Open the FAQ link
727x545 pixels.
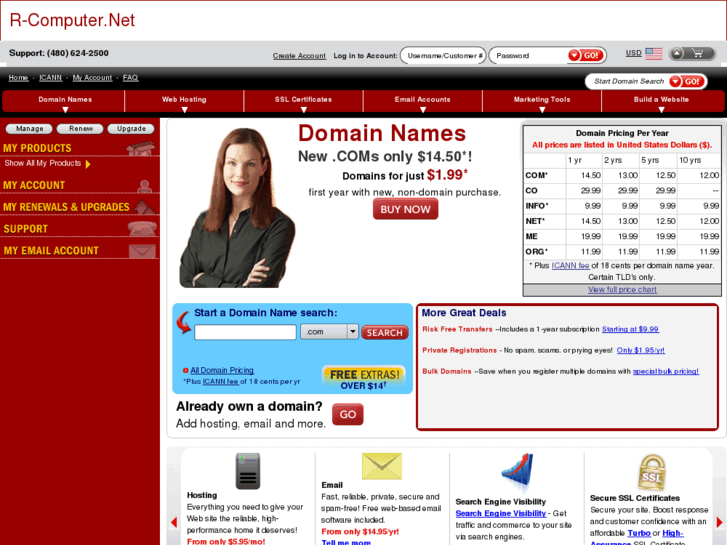130,77
